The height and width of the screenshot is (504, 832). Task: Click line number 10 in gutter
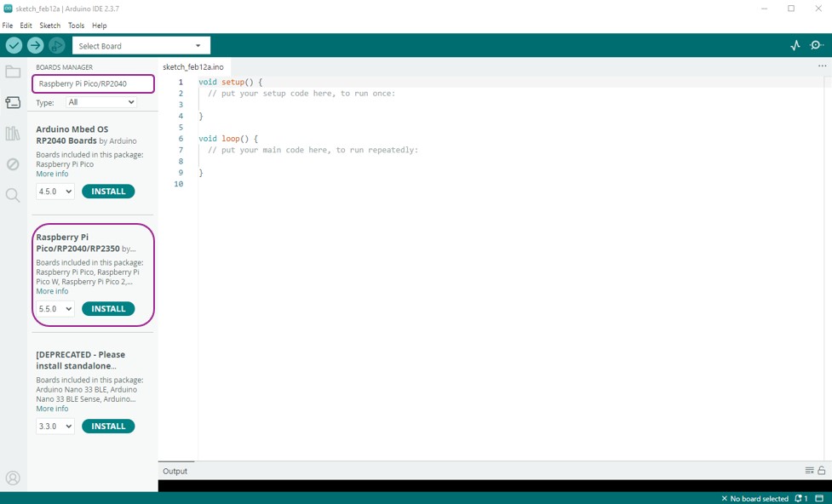178,184
